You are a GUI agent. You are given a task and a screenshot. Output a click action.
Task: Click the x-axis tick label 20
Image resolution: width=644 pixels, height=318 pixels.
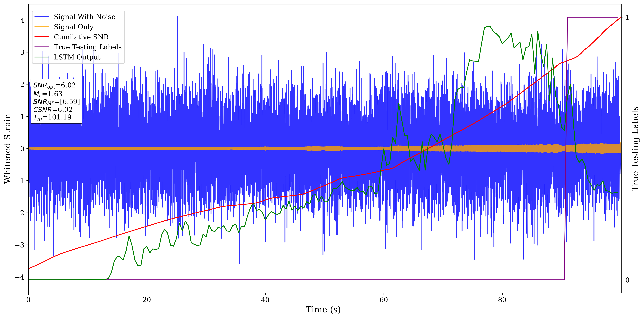[147, 300]
